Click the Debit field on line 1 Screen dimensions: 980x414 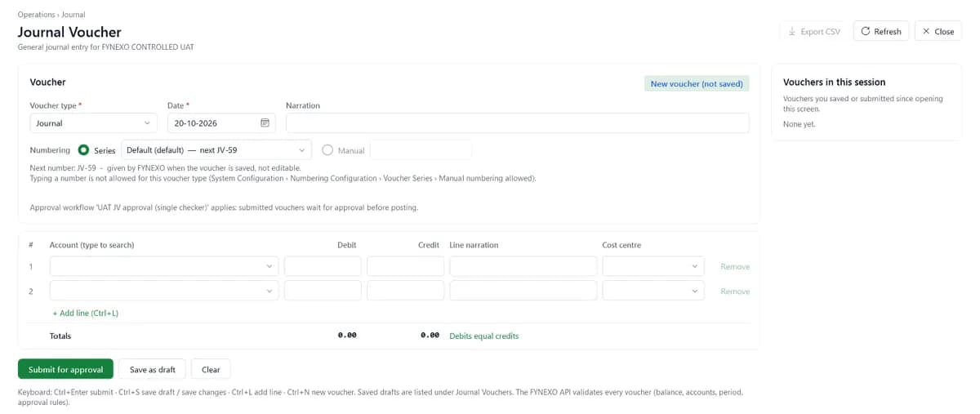point(323,266)
